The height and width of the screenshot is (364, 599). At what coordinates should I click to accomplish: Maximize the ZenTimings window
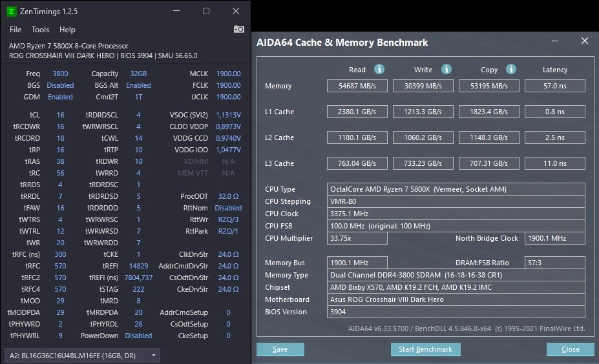(206, 11)
